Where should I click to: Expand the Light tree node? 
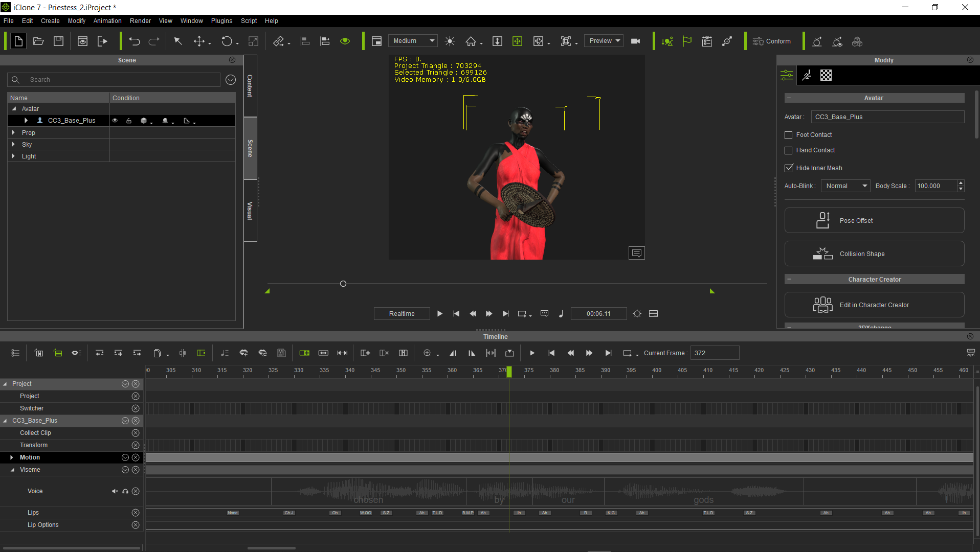[x=13, y=156]
